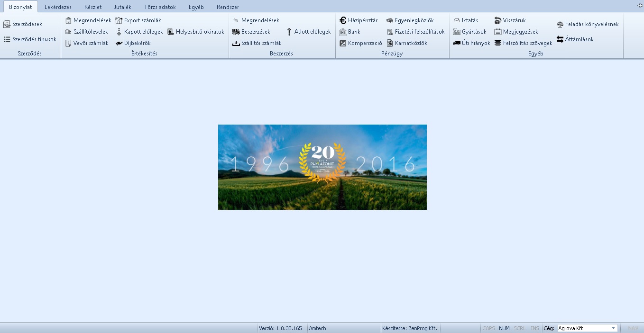
Task: Open the Felszólítás szövegek lines icon
Action: (498, 43)
